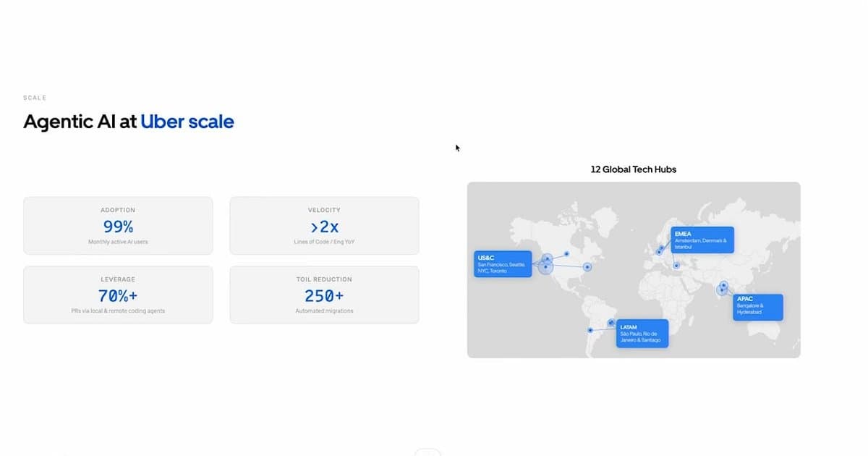Select the APAC map callout

tap(758, 307)
